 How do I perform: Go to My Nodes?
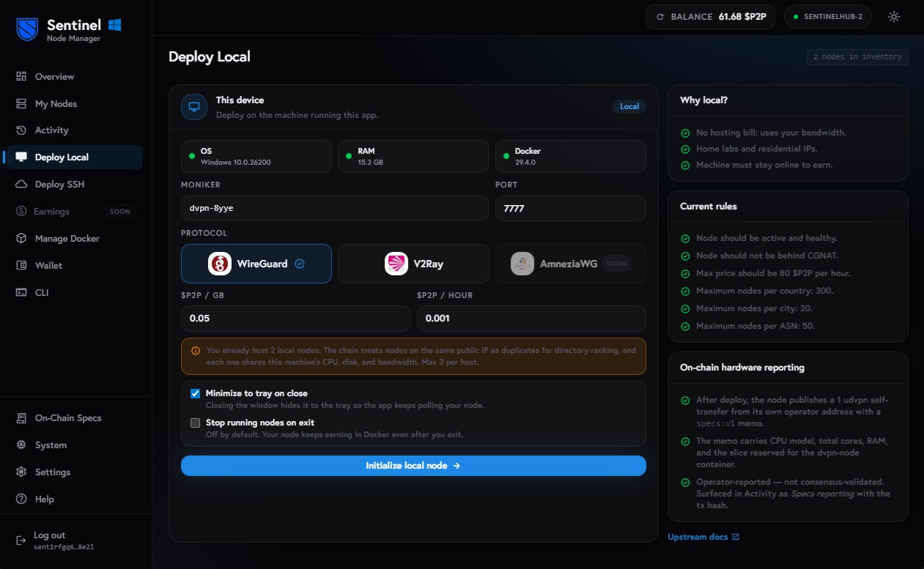click(75, 103)
